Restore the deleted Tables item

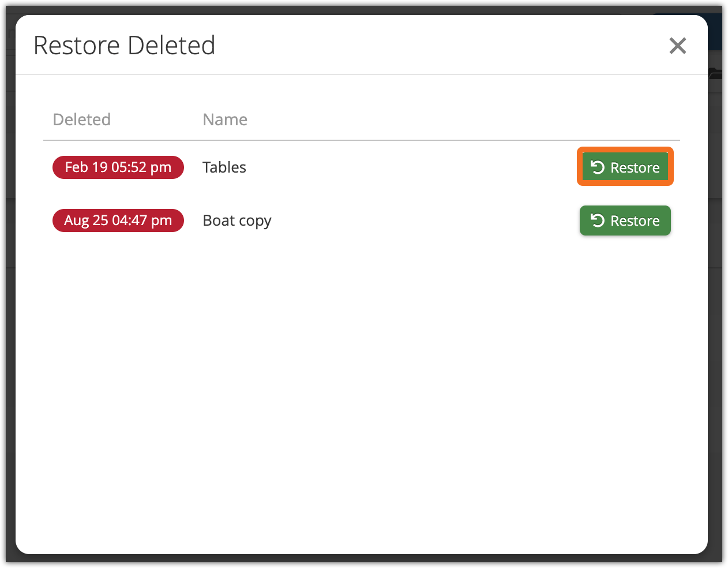coord(625,167)
